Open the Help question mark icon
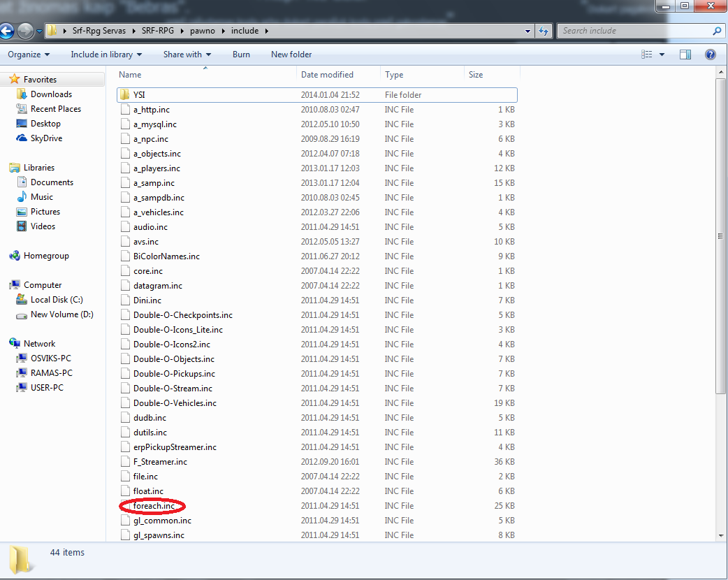Image resolution: width=728 pixels, height=580 pixels. pyautogui.click(x=710, y=55)
